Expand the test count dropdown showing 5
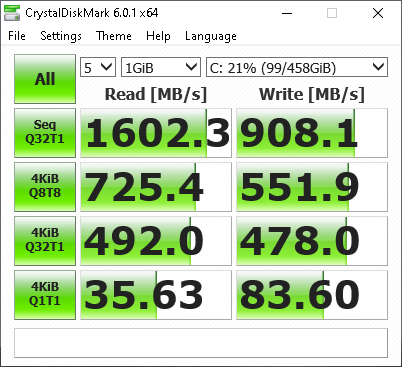 (x=98, y=67)
